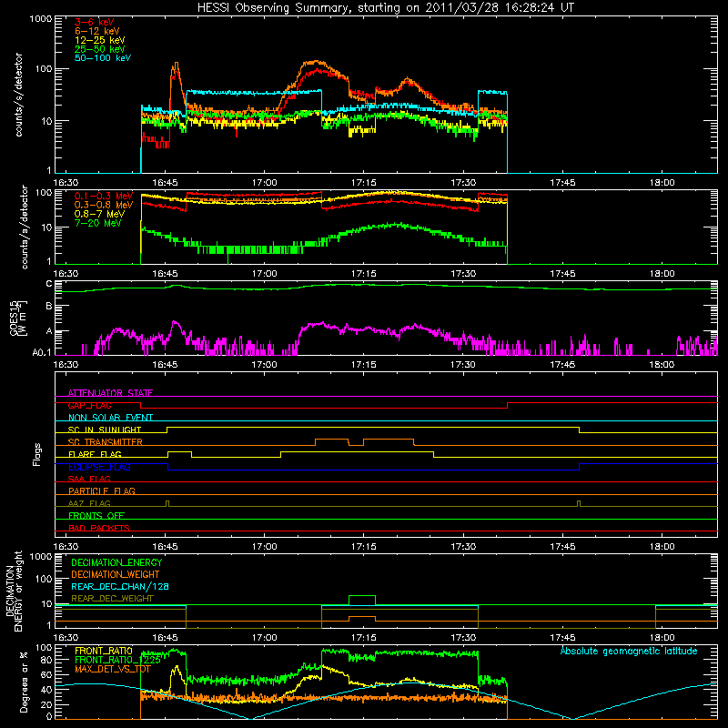
Task: Click the Absolute geomagnetic latitude label
Action: click(x=629, y=651)
